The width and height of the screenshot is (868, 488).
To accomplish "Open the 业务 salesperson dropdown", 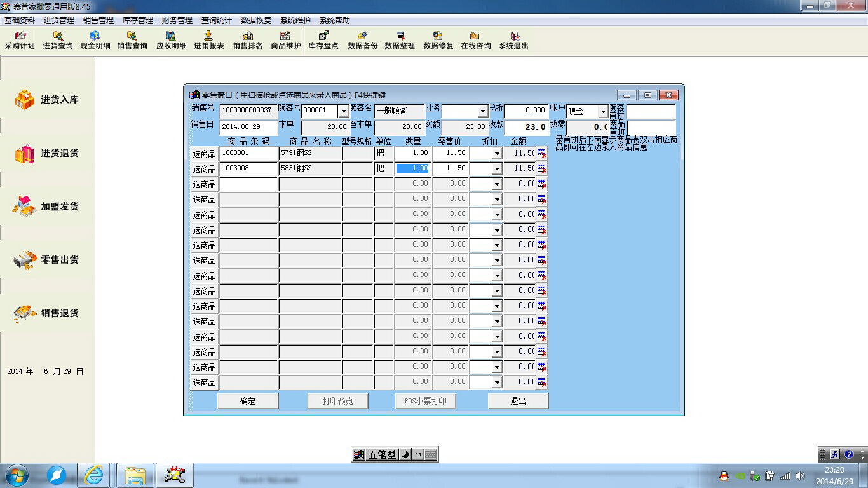I will (x=482, y=111).
